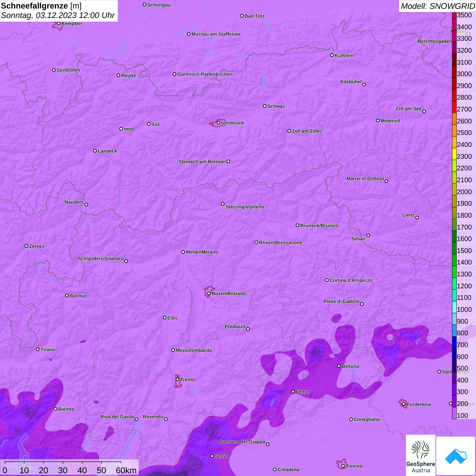
Task: Click the Cittadella label
Action: click(288, 470)
